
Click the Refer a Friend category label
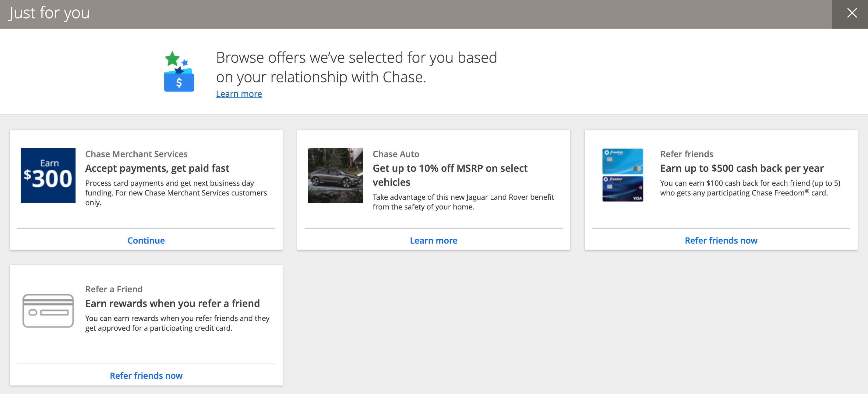click(x=114, y=289)
